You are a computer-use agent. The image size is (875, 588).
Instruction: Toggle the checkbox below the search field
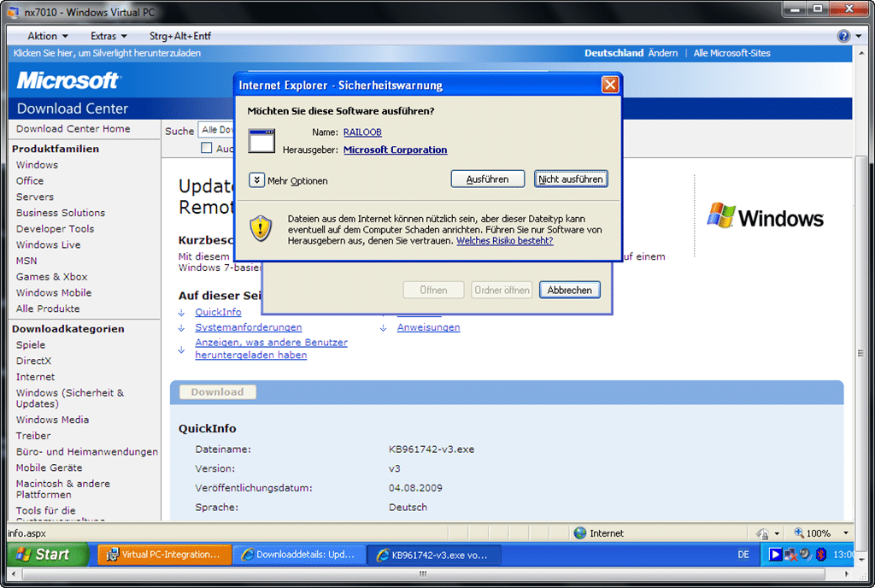tap(207, 148)
